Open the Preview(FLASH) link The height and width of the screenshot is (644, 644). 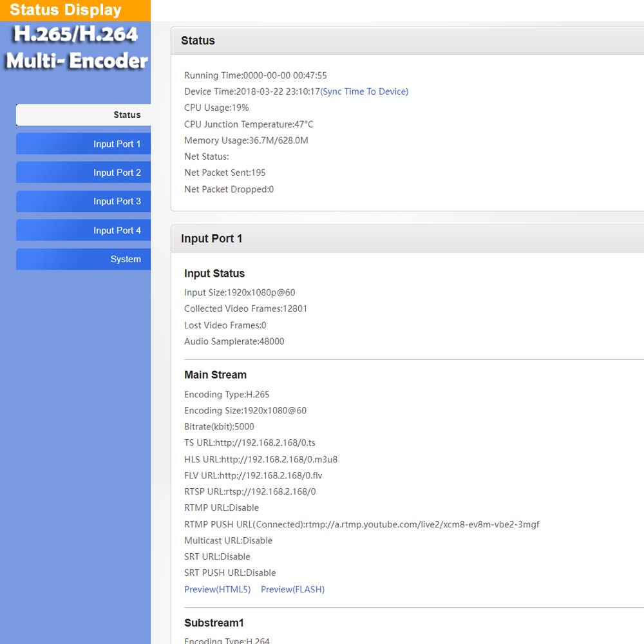[293, 589]
